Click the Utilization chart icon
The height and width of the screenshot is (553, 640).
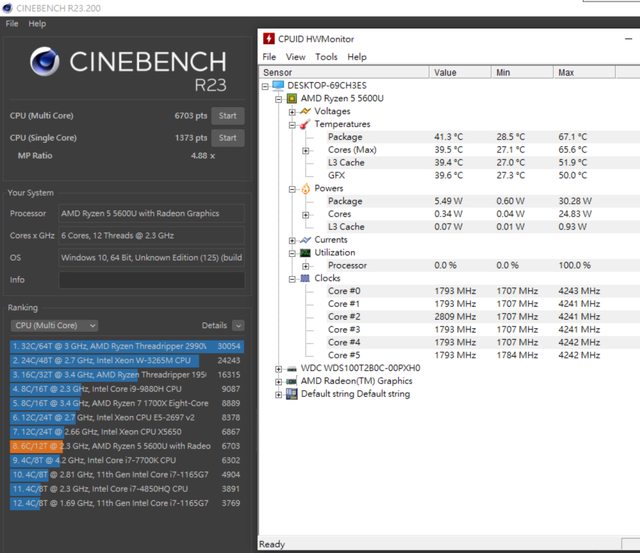click(305, 253)
